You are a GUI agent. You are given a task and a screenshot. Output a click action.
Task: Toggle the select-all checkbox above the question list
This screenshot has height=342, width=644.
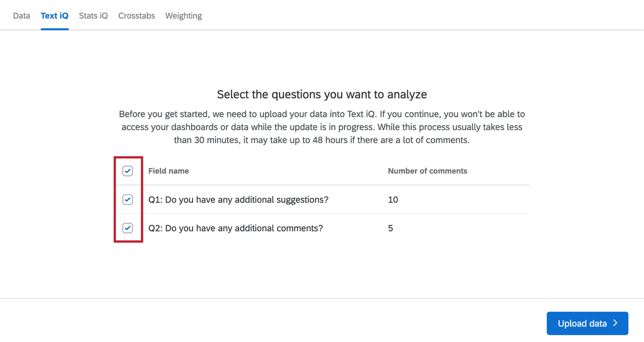128,171
